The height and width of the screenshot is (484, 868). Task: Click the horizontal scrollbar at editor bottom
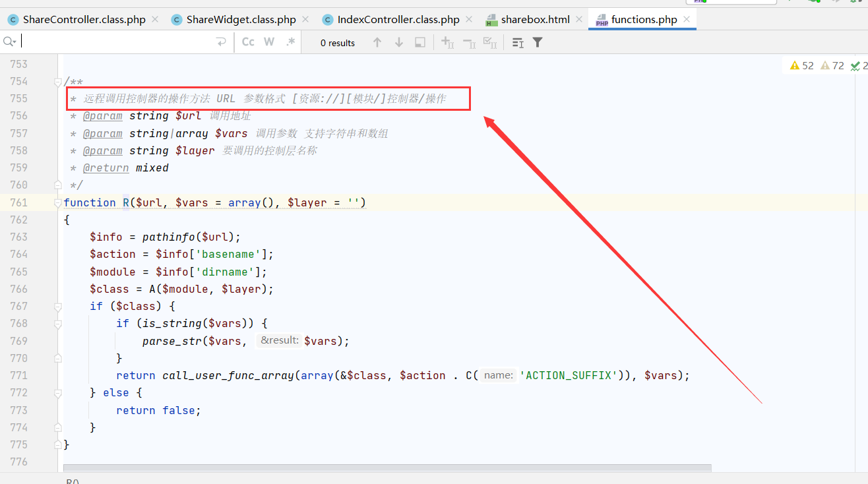(387, 468)
